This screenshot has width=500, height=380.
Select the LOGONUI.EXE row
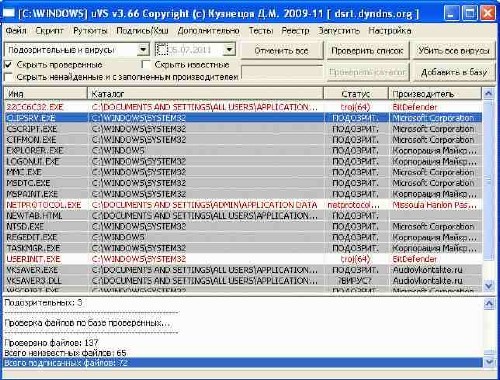243,162
